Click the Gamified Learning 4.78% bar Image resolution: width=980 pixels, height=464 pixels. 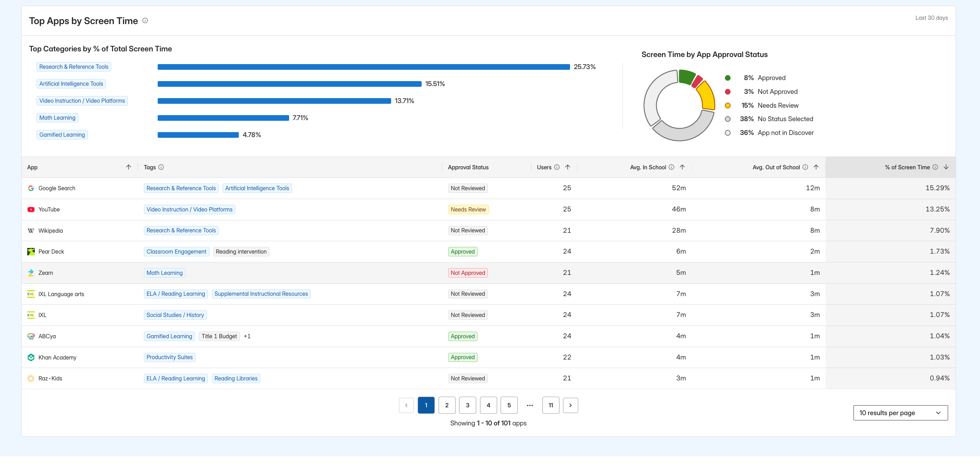[198, 135]
